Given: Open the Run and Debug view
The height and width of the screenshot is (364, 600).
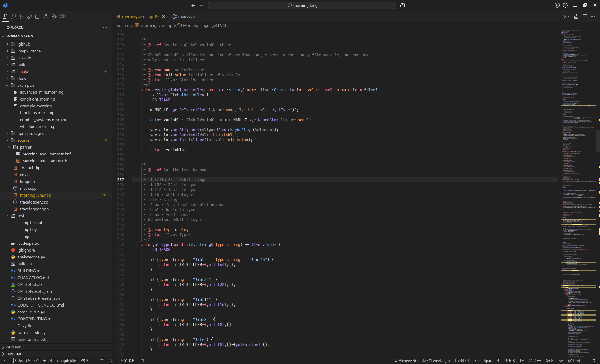Looking at the screenshot, I should click(x=30, y=16).
